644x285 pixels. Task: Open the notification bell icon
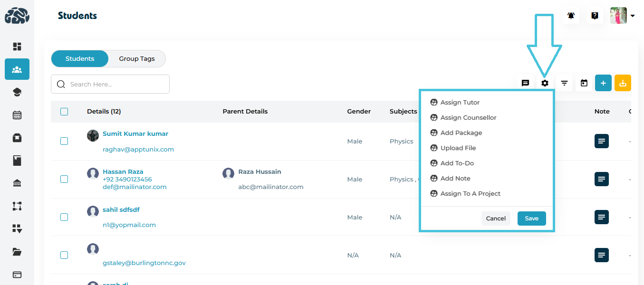(x=571, y=16)
